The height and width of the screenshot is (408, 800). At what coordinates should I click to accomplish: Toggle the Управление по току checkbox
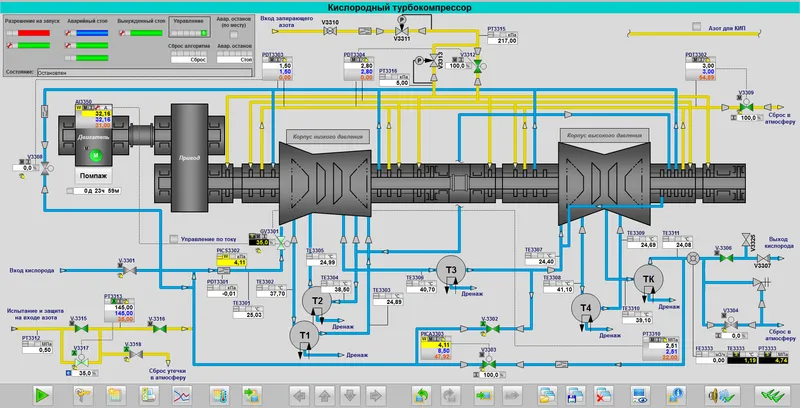[x=174, y=239]
